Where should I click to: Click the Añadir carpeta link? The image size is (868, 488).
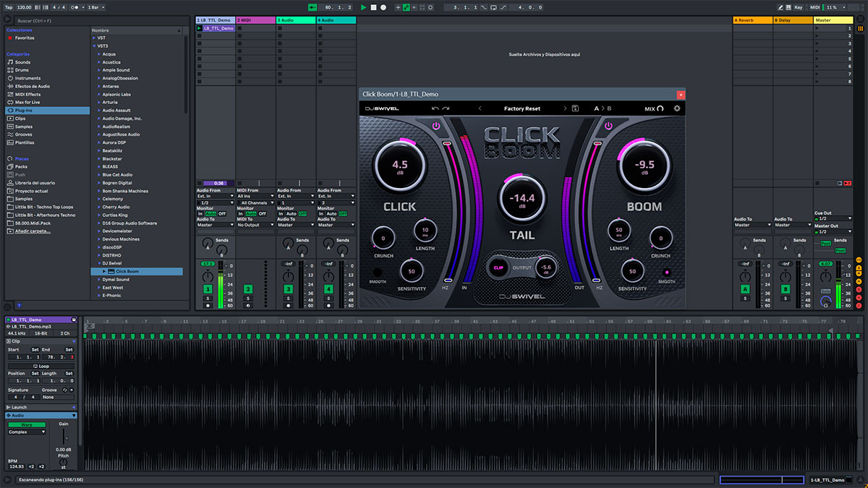click(x=33, y=231)
